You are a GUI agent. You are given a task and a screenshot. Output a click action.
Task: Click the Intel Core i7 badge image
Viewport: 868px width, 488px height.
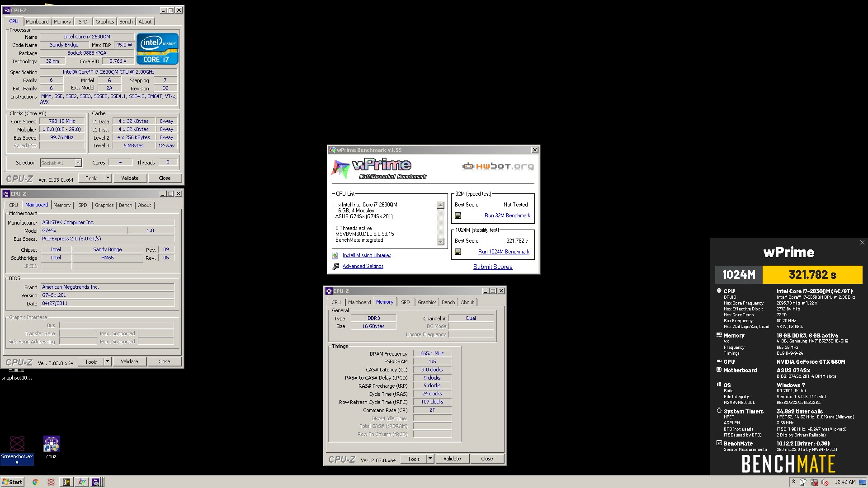(x=157, y=49)
